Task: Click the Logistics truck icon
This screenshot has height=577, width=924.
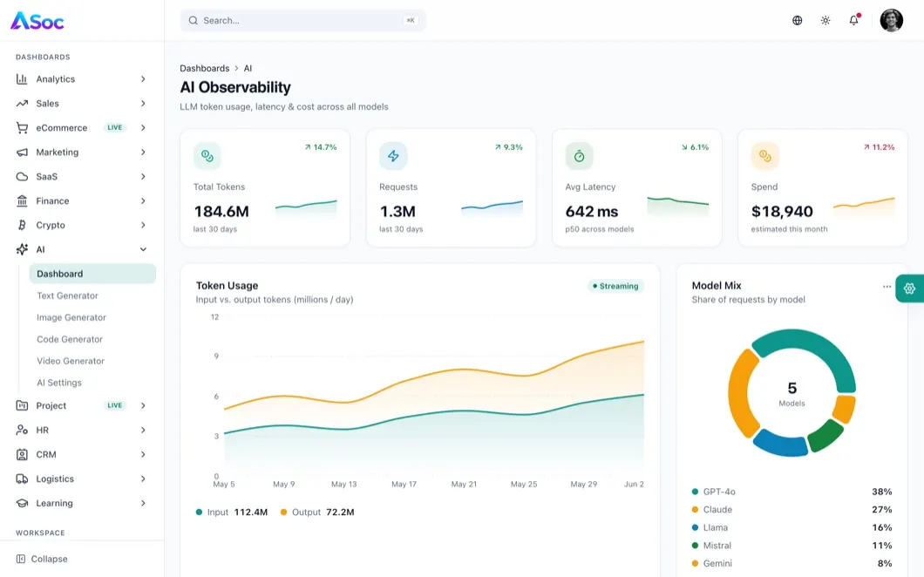Action: (22, 479)
